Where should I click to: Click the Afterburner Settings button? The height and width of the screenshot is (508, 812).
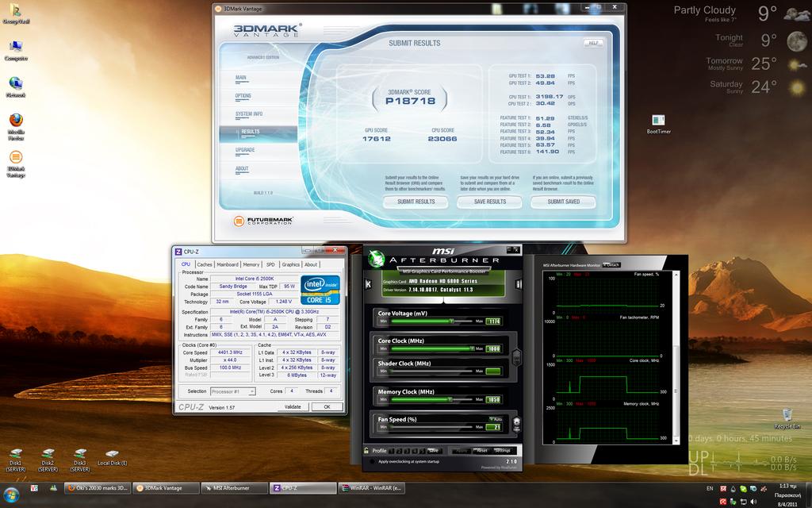click(x=502, y=451)
